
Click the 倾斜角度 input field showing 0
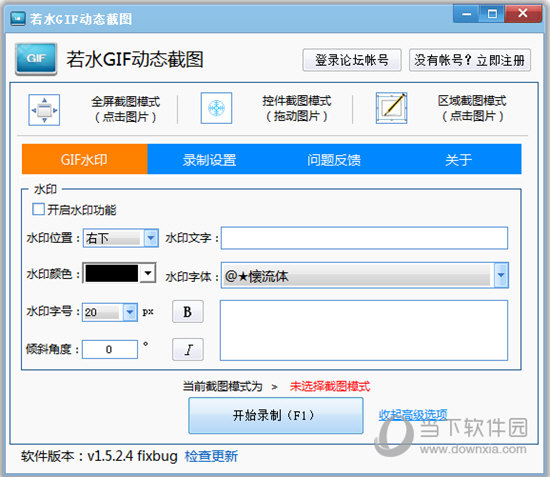pyautogui.click(x=110, y=349)
